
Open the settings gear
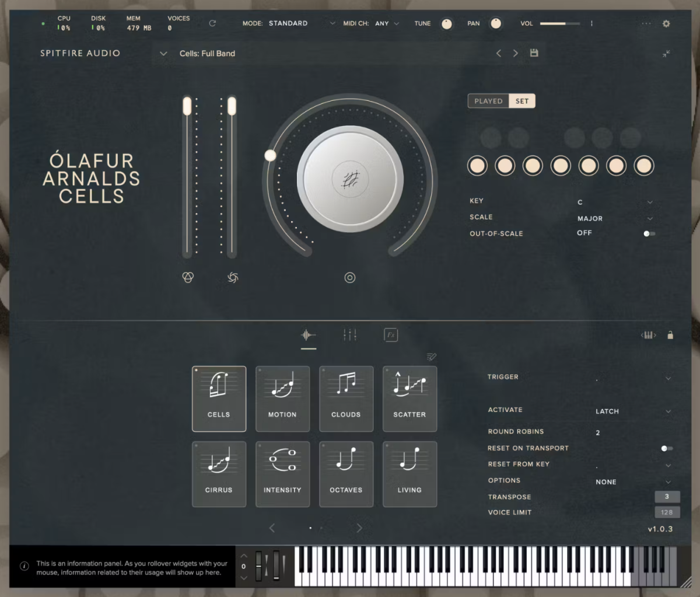coord(666,23)
